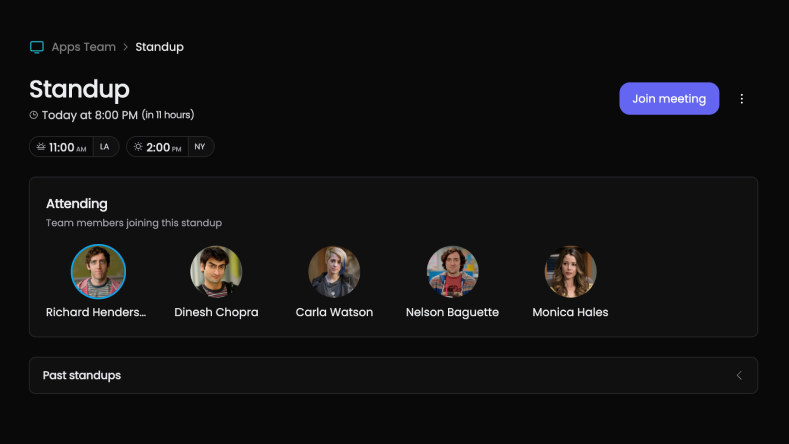Image resolution: width=789 pixels, height=444 pixels.
Task: Click Monica Hales' avatar image
Action: (570, 272)
